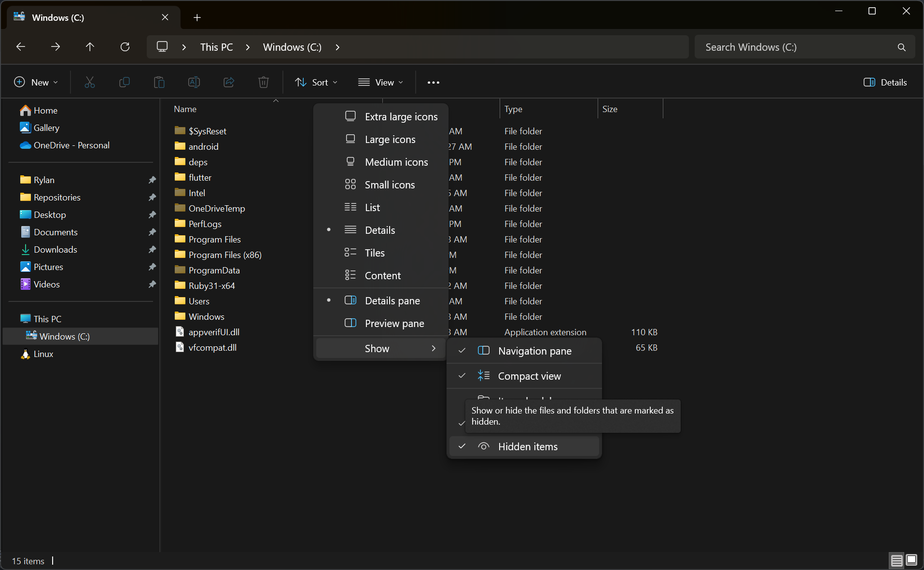Click the Copy icon in toolbar

(x=125, y=82)
